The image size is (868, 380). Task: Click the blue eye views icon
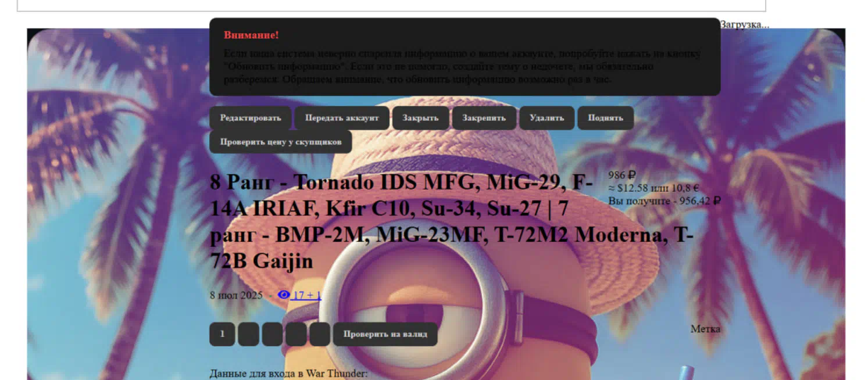pos(284,295)
